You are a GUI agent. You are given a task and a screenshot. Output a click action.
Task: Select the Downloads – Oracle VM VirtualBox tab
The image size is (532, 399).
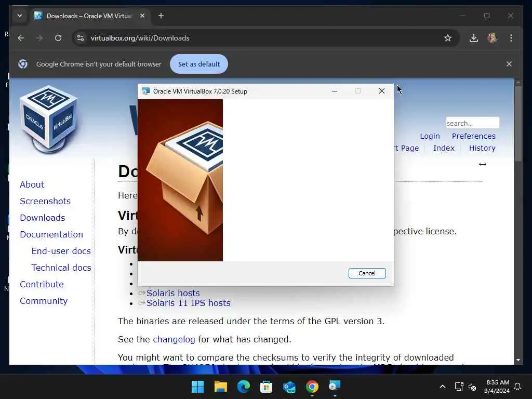pyautogui.click(x=90, y=16)
